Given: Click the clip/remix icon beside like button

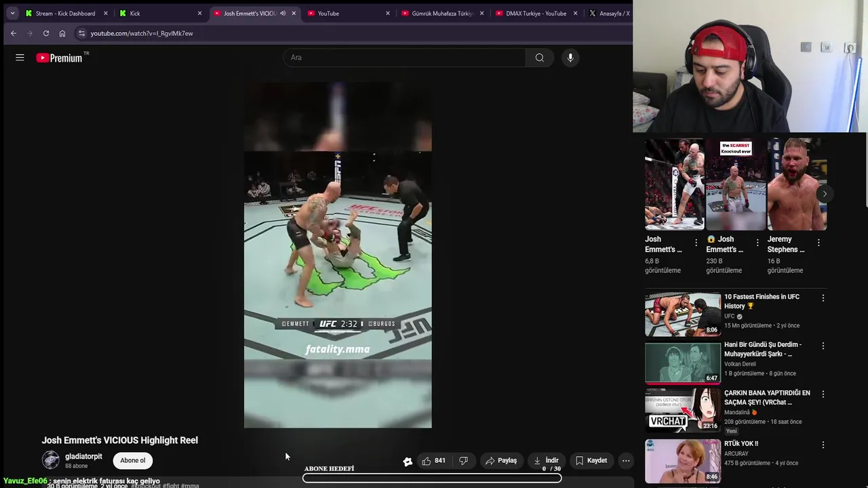Looking at the screenshot, I should point(408,461).
